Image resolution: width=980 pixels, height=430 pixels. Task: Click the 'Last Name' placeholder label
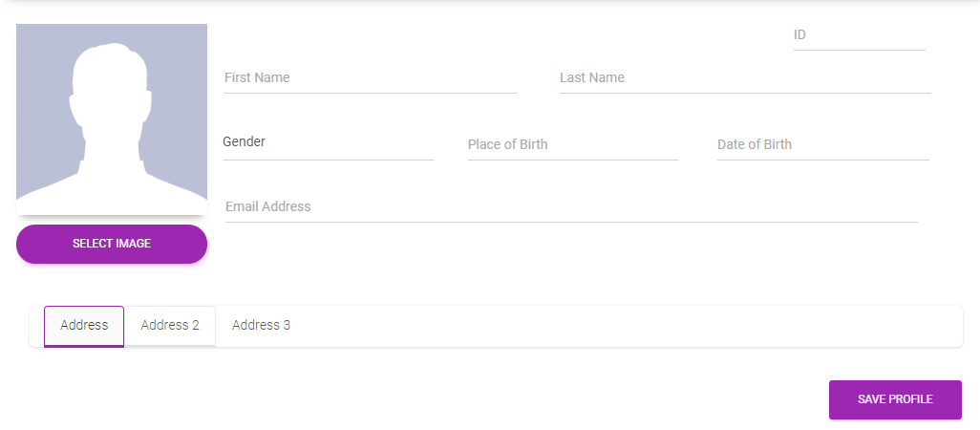[x=592, y=78]
